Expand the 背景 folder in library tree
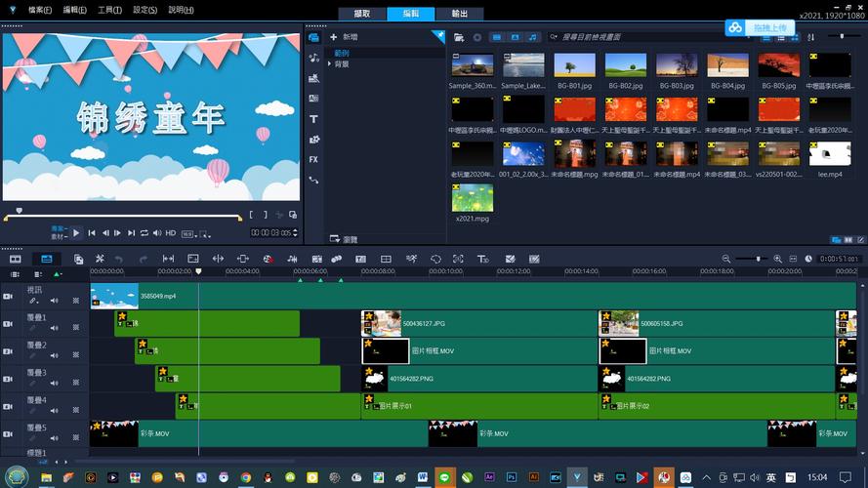 click(330, 64)
